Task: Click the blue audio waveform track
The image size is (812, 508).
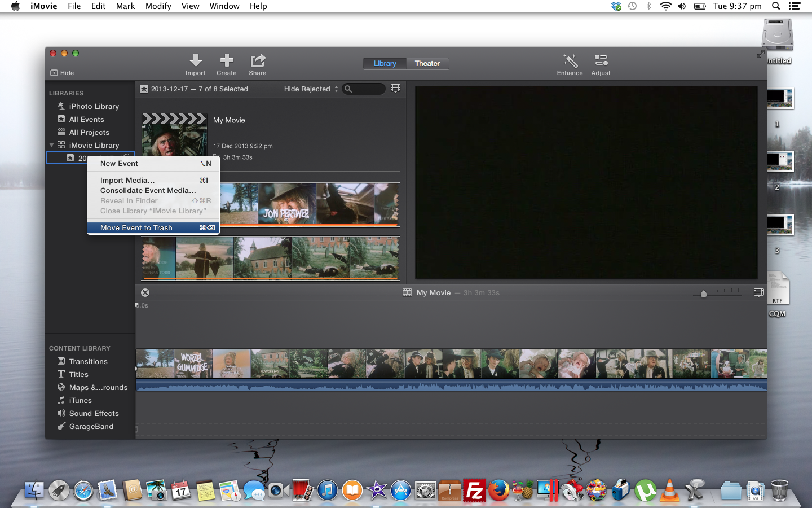Action: pos(451,386)
